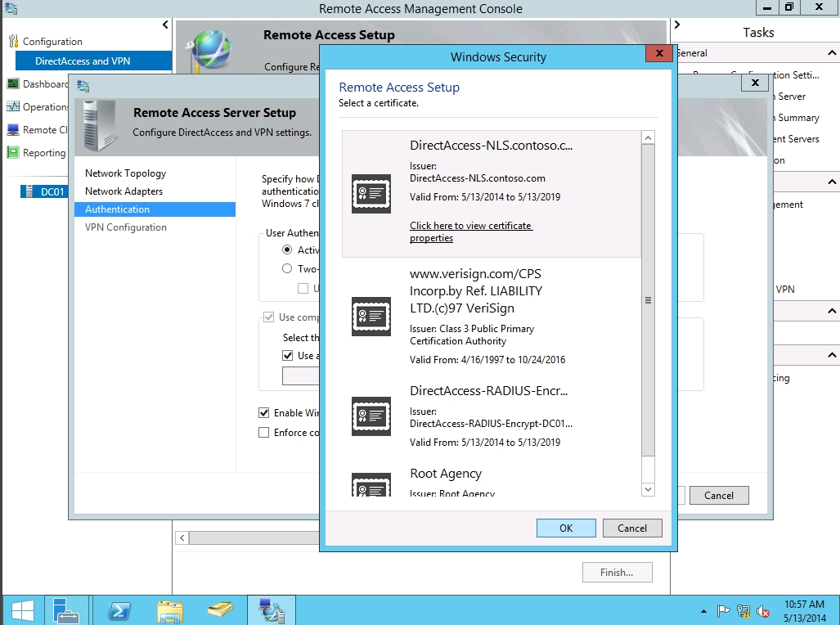
Task: Open VPN Configuration step
Action: point(125,227)
